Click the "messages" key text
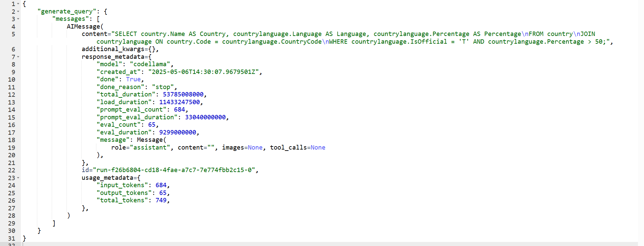The width and height of the screenshot is (644, 246). coord(71,19)
